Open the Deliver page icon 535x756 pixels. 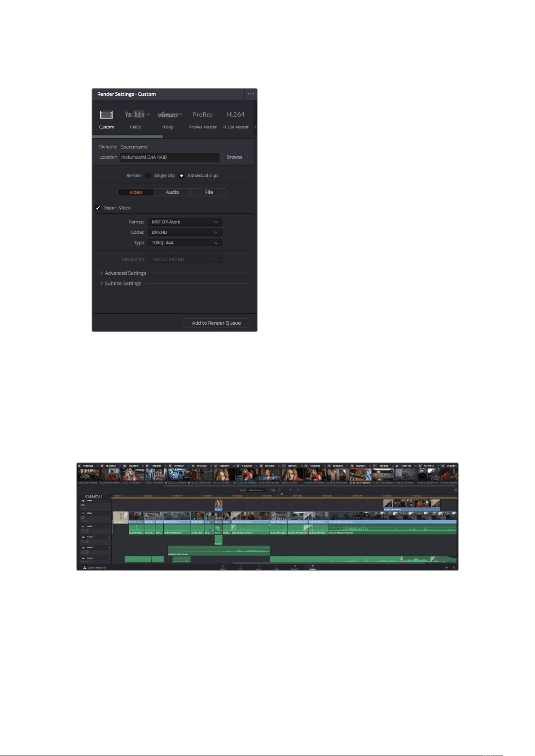[312, 567]
